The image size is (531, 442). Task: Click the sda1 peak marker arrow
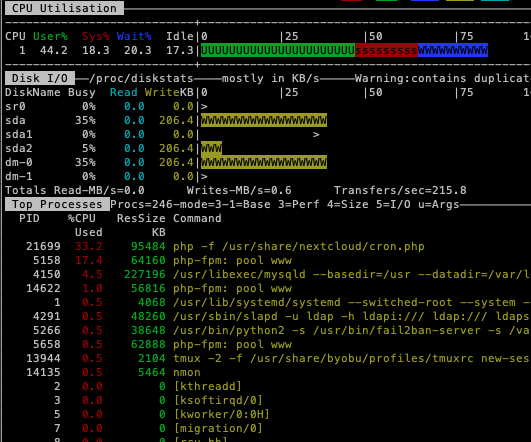coord(316,134)
